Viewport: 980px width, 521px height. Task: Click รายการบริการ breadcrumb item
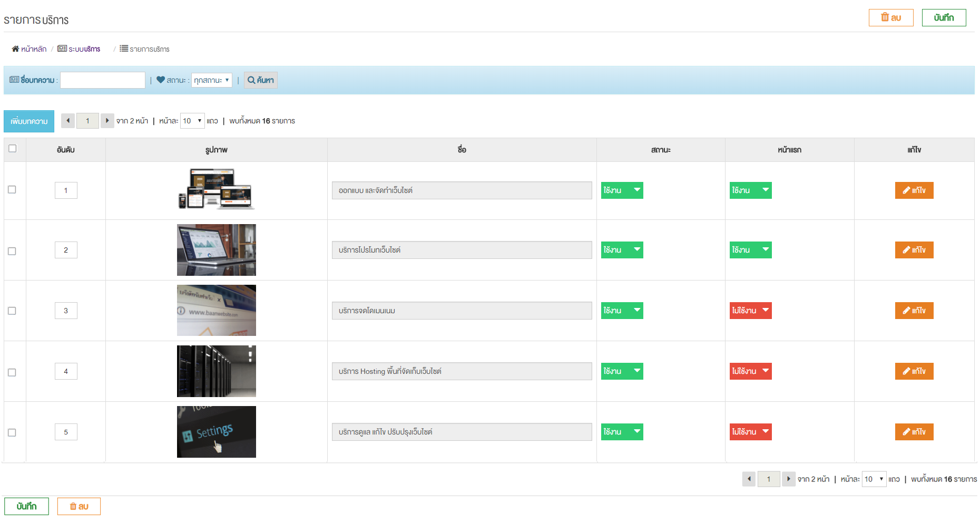coord(145,49)
